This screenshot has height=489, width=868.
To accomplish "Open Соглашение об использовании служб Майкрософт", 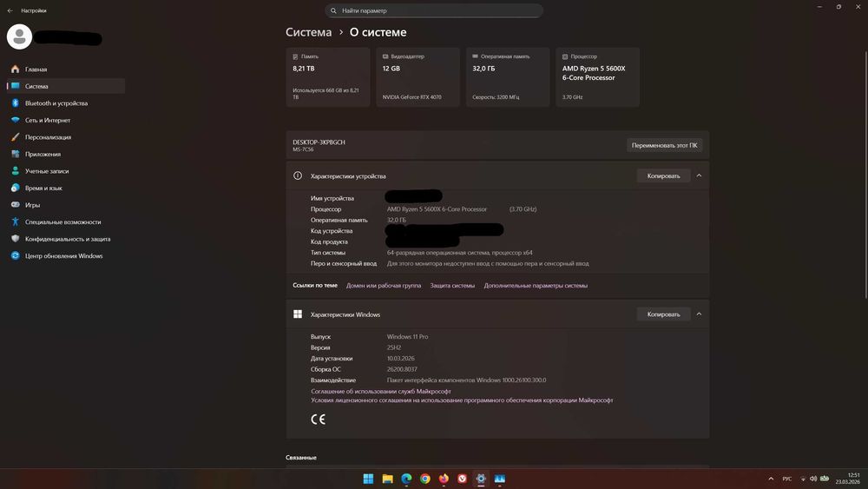I will click(381, 392).
